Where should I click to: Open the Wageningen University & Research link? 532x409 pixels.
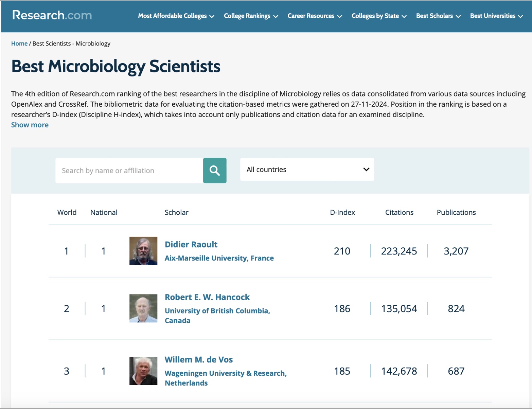226,373
